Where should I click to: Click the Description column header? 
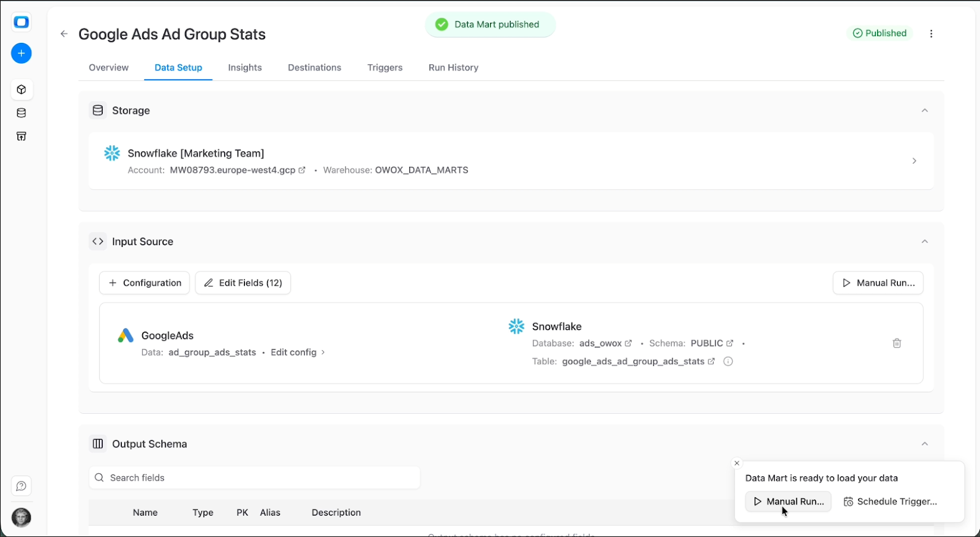point(336,512)
